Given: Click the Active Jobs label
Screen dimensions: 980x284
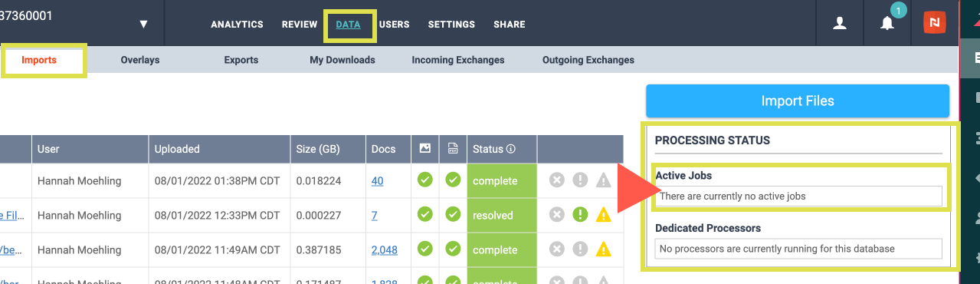Looking at the screenshot, I should (x=683, y=177).
